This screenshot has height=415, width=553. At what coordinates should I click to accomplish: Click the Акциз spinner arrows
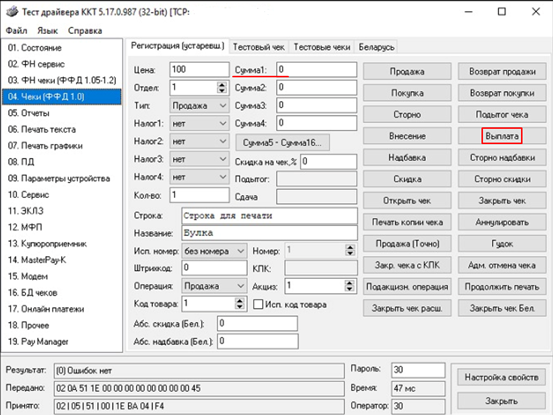coord(349,286)
